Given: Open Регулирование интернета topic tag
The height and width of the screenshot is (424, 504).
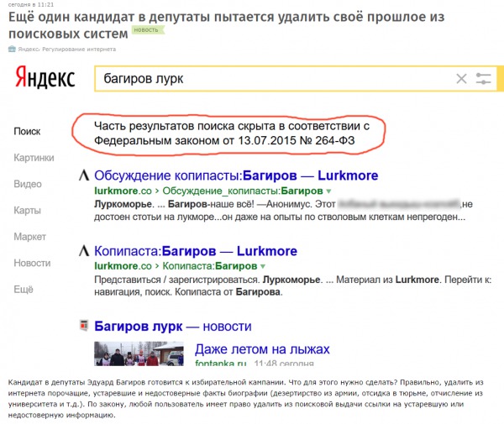Looking at the screenshot, I should (x=79, y=50).
